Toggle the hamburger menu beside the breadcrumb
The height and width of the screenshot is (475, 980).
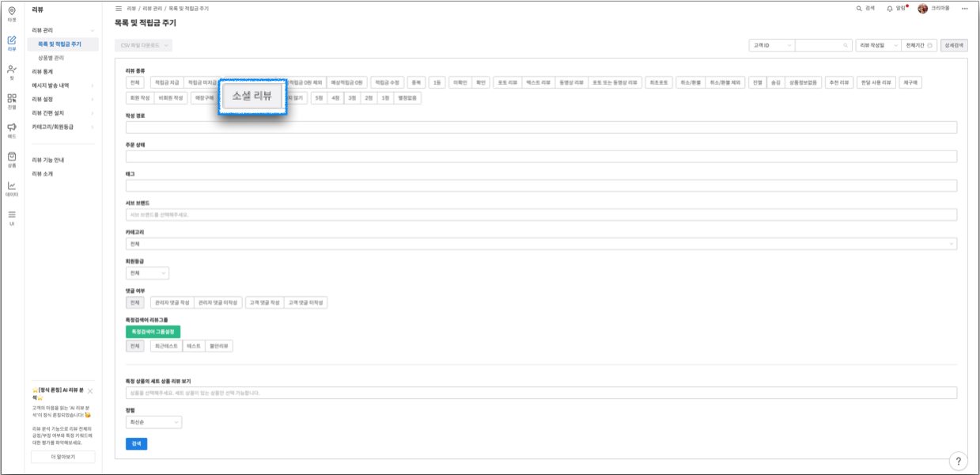click(x=119, y=8)
